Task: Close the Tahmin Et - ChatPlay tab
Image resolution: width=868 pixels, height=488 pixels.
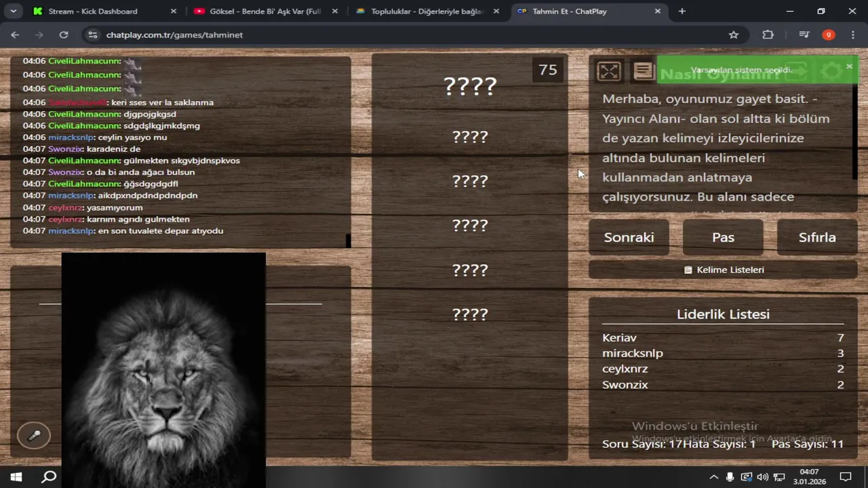Action: [x=657, y=11]
